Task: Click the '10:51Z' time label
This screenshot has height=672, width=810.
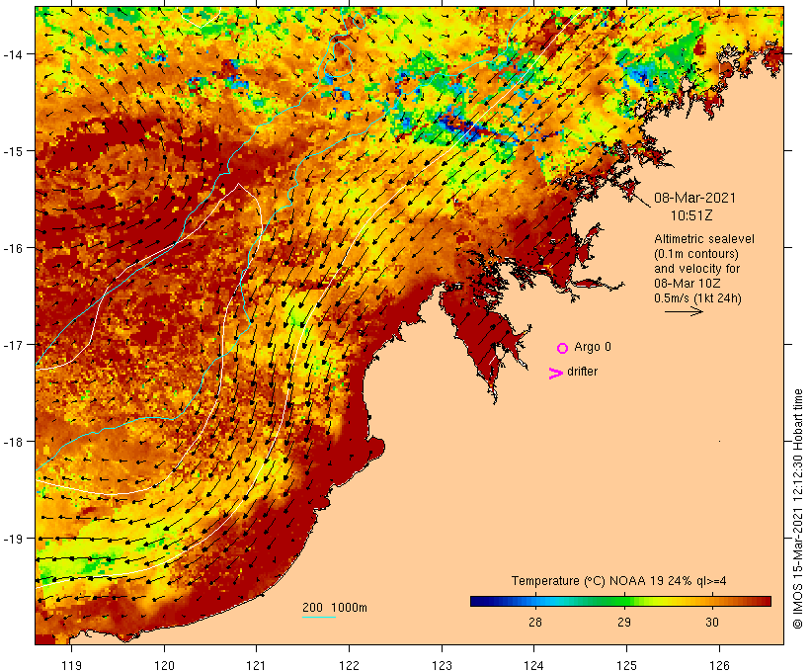Action: pyautogui.click(x=691, y=215)
